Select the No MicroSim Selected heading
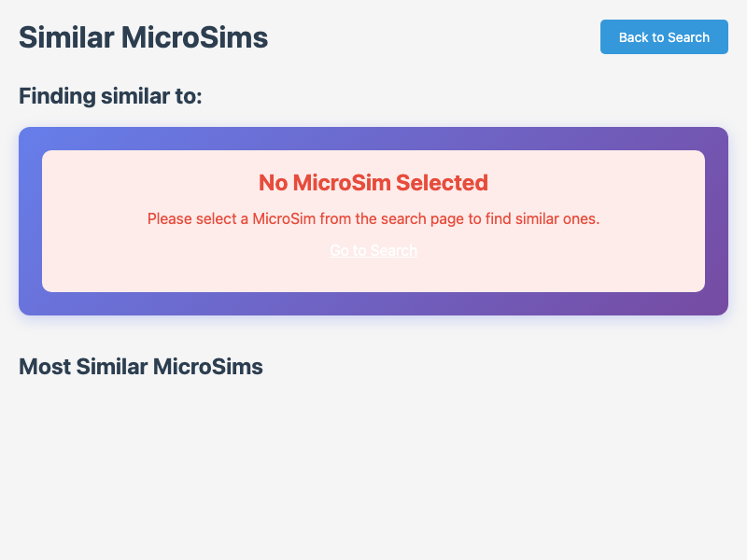 (x=373, y=183)
